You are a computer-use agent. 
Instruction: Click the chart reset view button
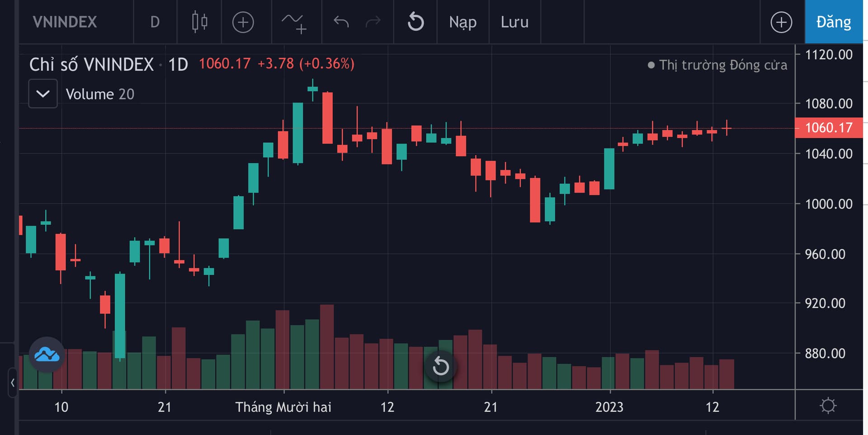coord(441,366)
